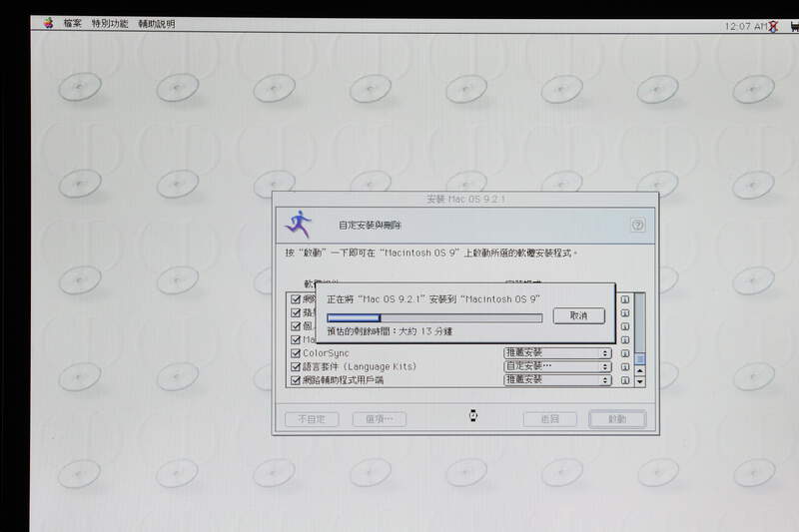Click the software list scroll down arrow

pos(640,381)
